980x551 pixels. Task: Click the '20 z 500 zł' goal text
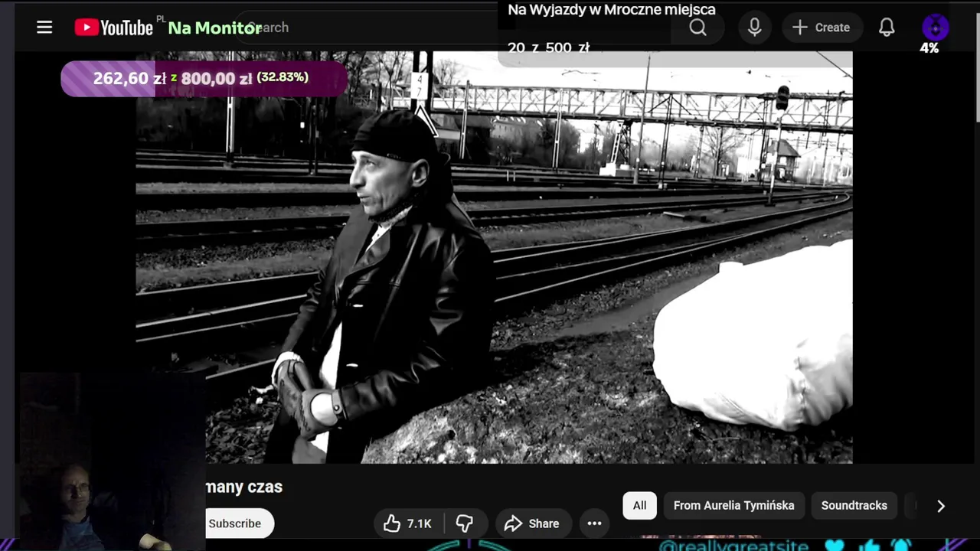[548, 47]
